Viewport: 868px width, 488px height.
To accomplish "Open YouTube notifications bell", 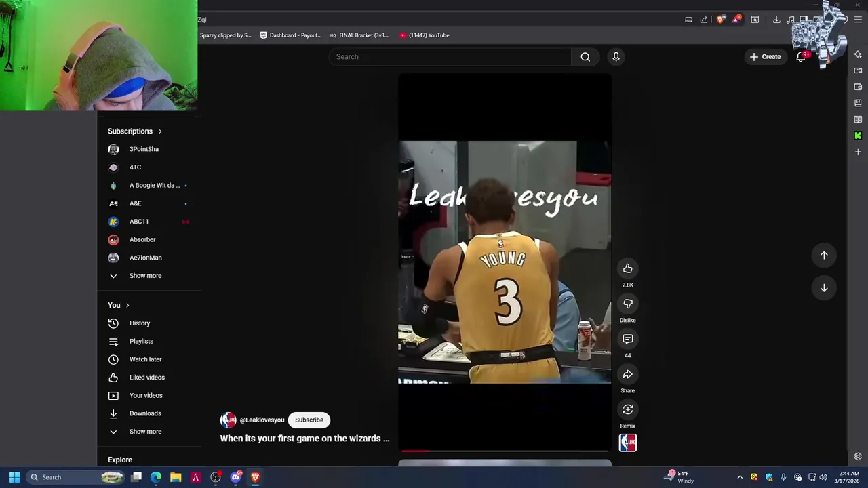I will (x=801, y=57).
